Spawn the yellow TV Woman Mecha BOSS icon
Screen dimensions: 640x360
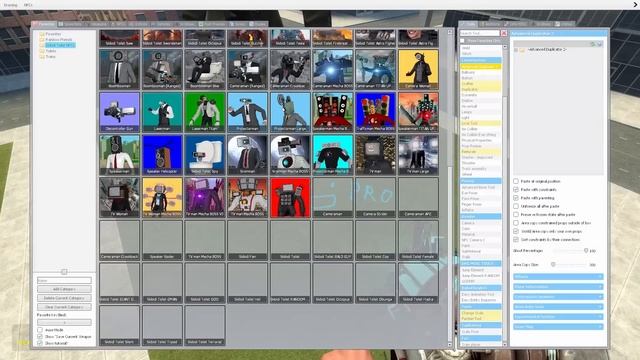tap(162, 197)
